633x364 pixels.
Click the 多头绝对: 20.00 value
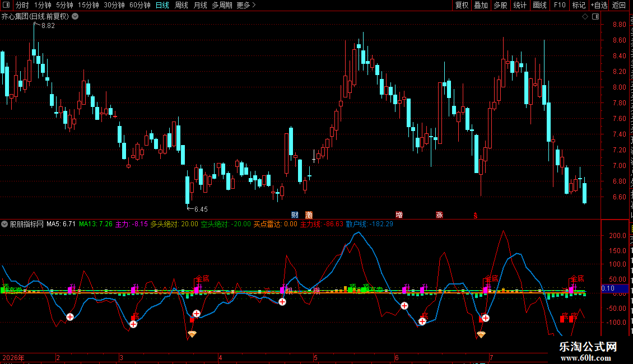click(174, 224)
